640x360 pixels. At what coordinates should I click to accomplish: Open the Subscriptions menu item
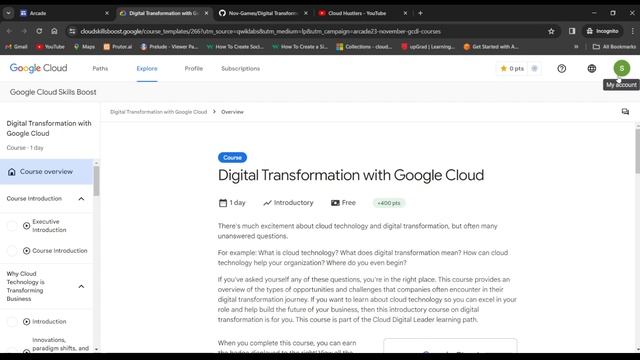tap(240, 69)
